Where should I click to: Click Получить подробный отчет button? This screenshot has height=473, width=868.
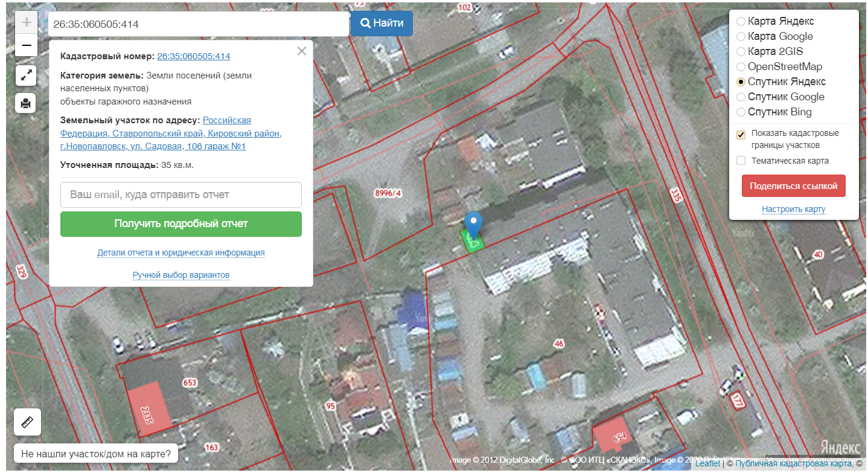coord(181,224)
